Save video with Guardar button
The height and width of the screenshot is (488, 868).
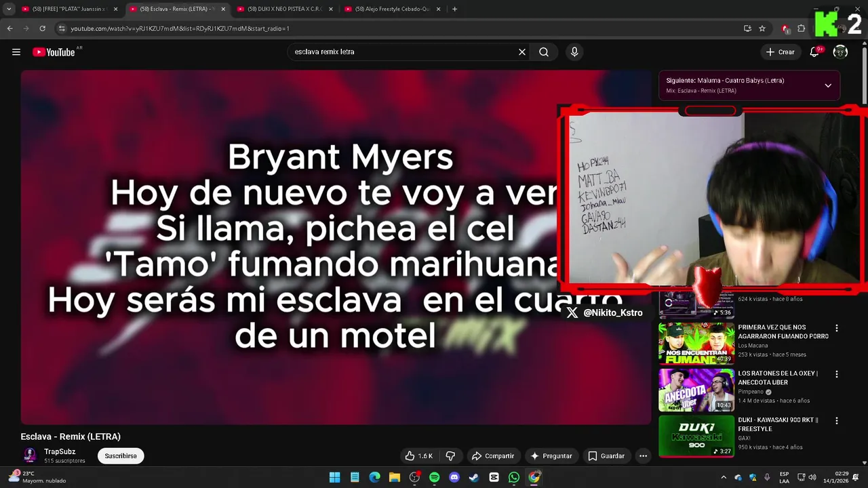[x=606, y=456]
